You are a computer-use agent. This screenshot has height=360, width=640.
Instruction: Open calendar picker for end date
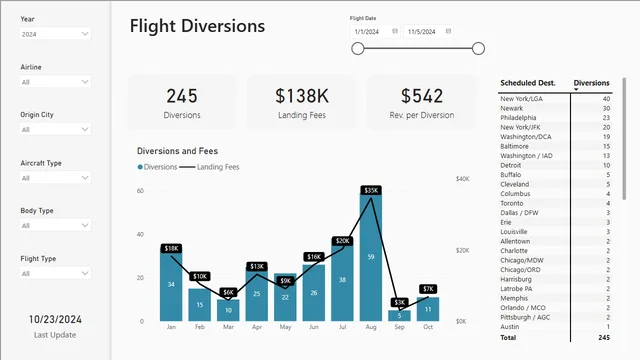pyautogui.click(x=448, y=31)
